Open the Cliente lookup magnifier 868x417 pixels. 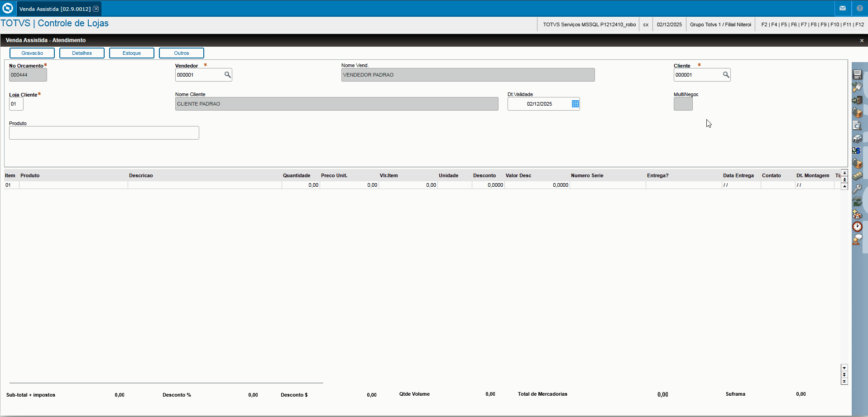click(x=726, y=75)
